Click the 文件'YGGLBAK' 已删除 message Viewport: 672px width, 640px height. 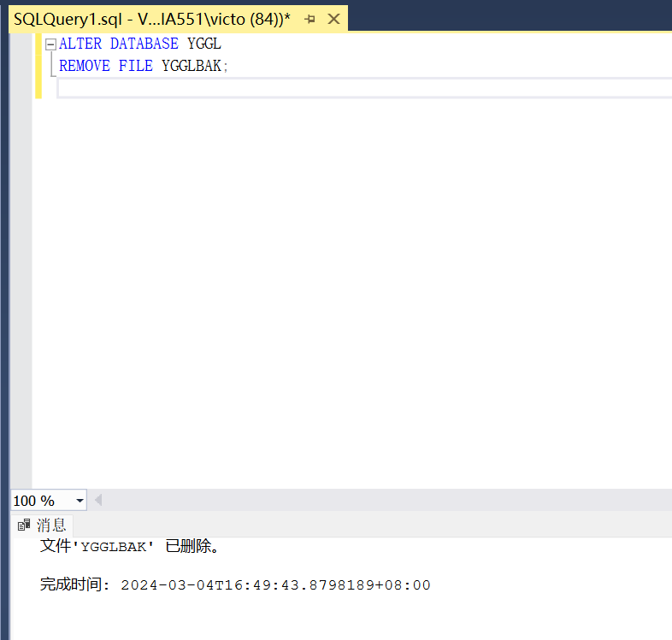coord(130,546)
